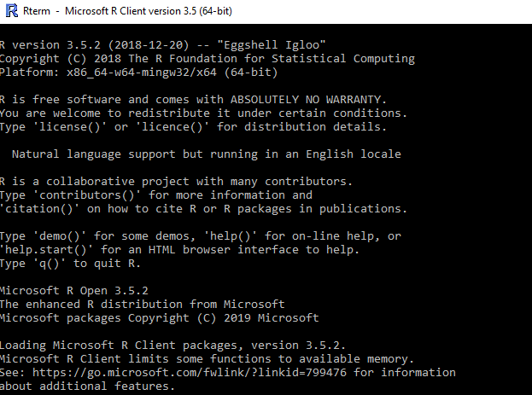Click the "Microsoft packages Copyright" line
This screenshot has height=395, width=532.
160,317
